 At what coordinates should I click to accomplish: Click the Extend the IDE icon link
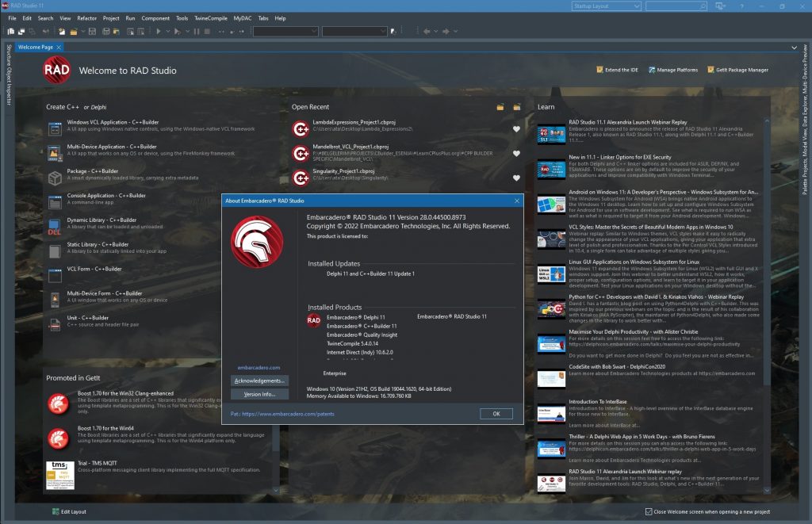599,70
